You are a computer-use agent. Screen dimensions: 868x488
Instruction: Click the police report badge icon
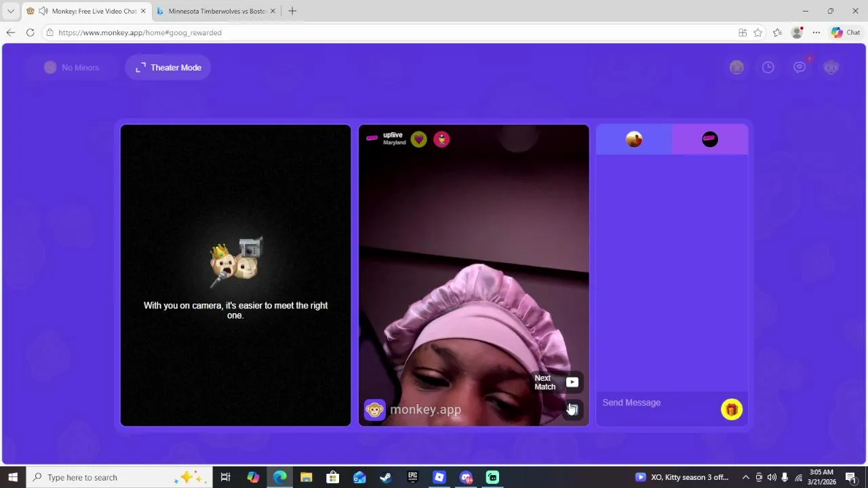[x=441, y=139]
